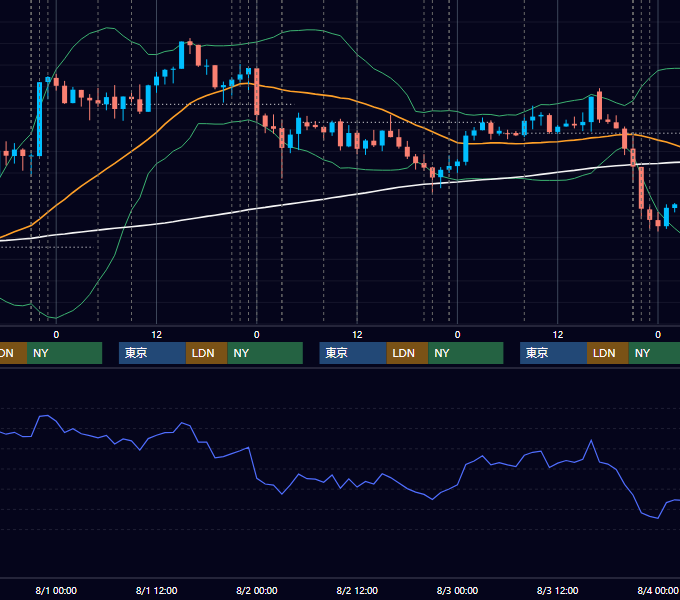Select the LDN session block after 8/3 12:00
This screenshot has width=680, height=600.
coord(608,353)
